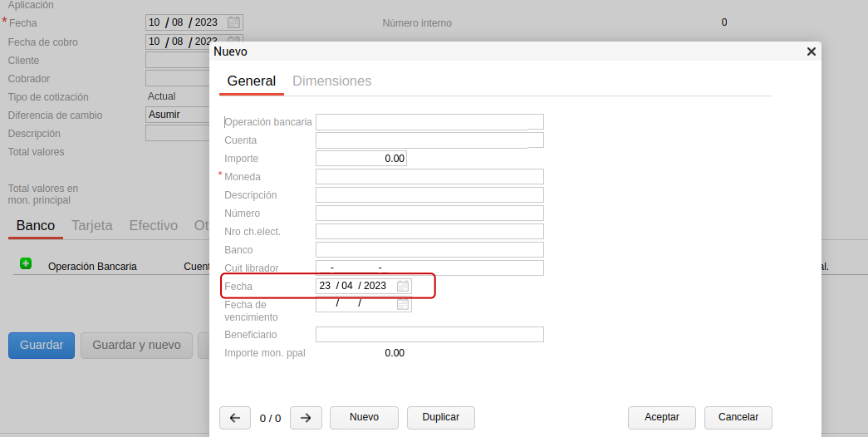Click the Cancelar button
Screen dimensions: 868x437
738,418
